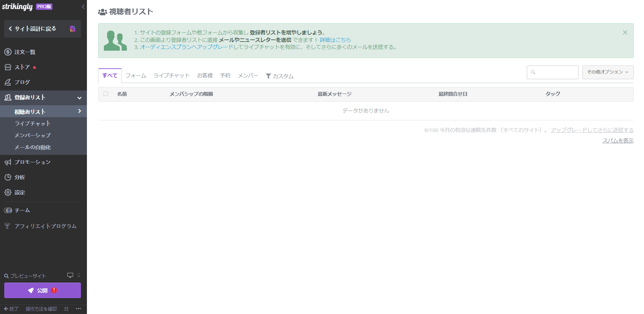This screenshot has height=314, width=644.
Task: Click the 名前 column header
Action: click(x=122, y=94)
